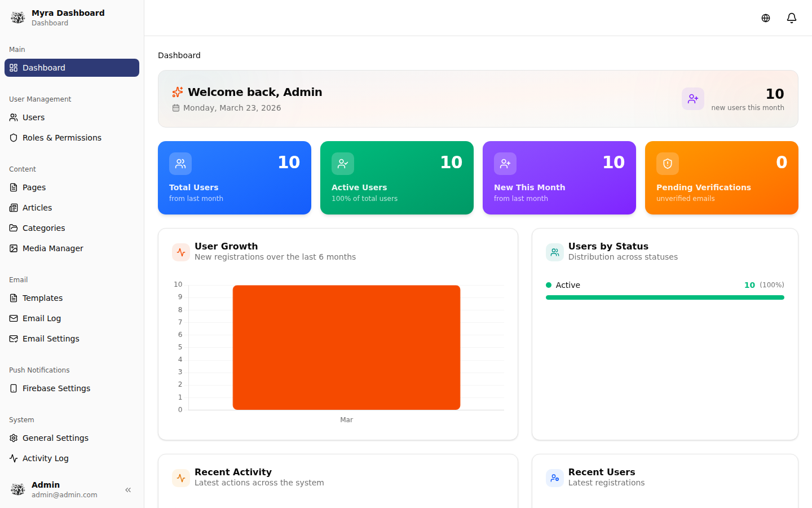
Task: Click the Total Users card icon
Action: click(x=180, y=164)
